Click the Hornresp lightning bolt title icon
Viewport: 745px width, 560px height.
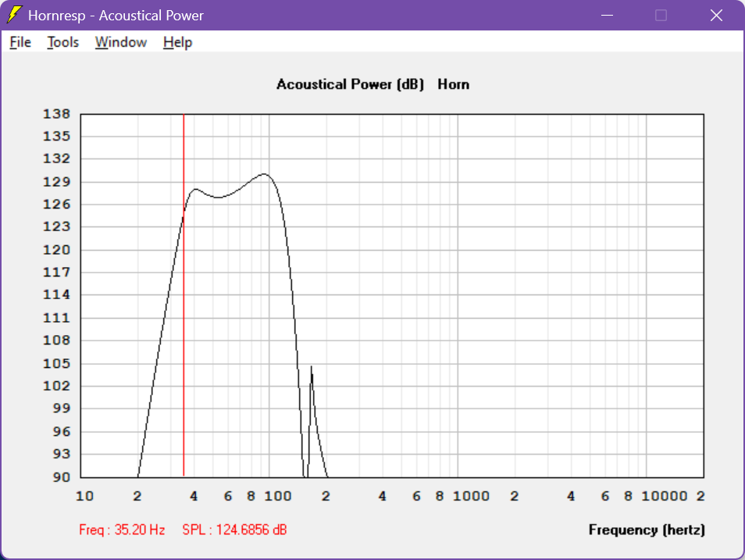tap(14, 15)
